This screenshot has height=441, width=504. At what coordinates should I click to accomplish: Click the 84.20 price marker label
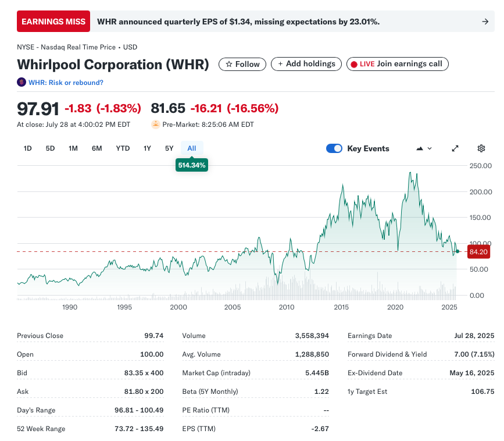(x=478, y=252)
